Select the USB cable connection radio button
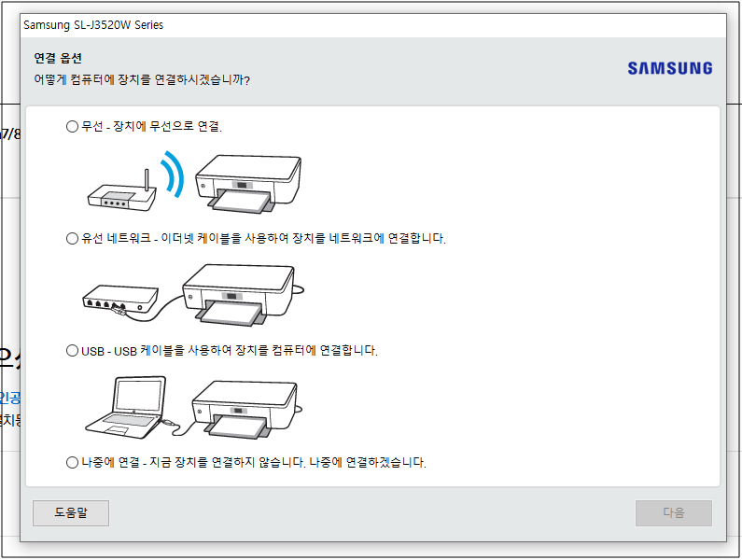 (72, 351)
